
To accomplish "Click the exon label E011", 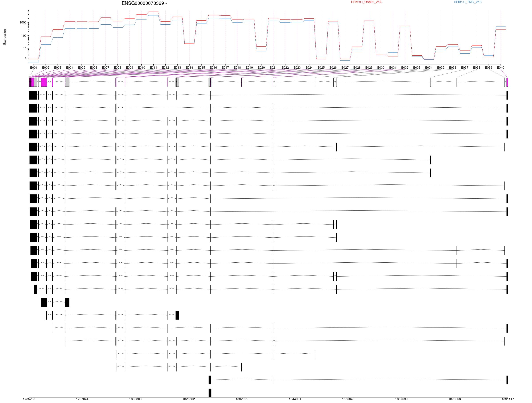I will (153, 68).
